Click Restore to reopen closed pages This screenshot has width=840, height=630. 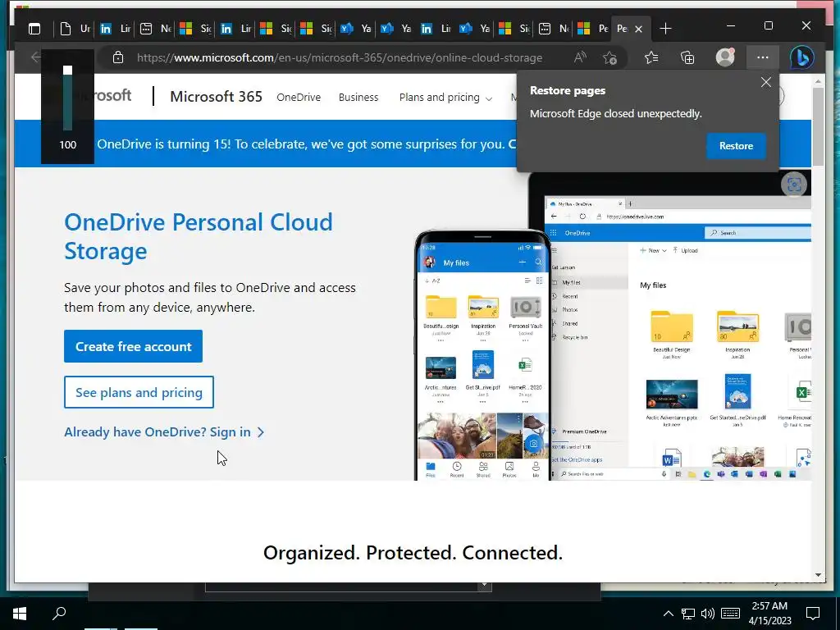[x=736, y=146]
